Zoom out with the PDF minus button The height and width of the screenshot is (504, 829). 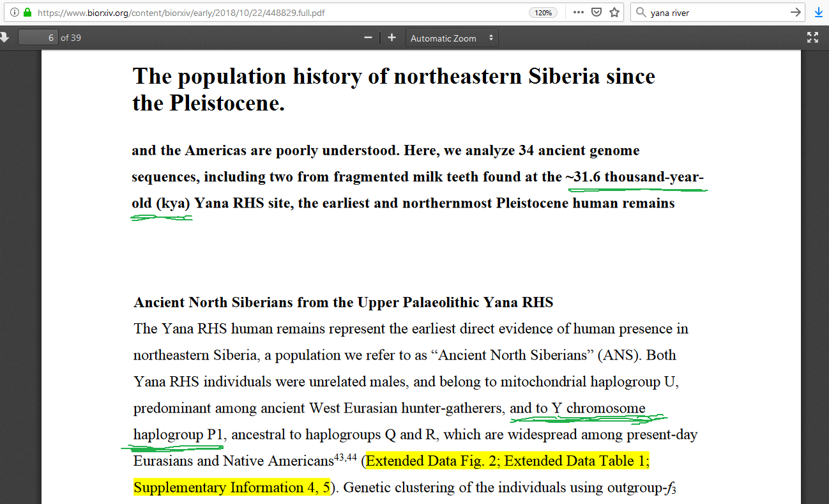click(x=368, y=38)
